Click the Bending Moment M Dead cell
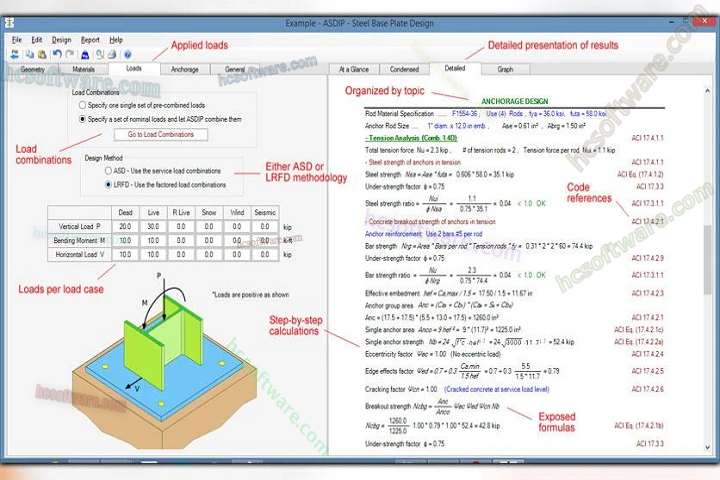Image resolution: width=720 pixels, height=480 pixels. [x=125, y=240]
